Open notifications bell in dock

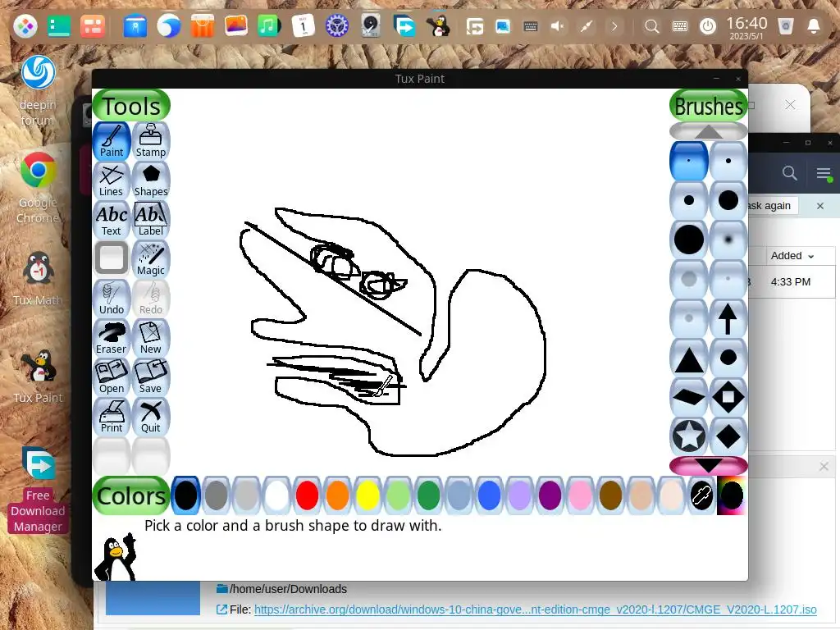click(x=813, y=26)
